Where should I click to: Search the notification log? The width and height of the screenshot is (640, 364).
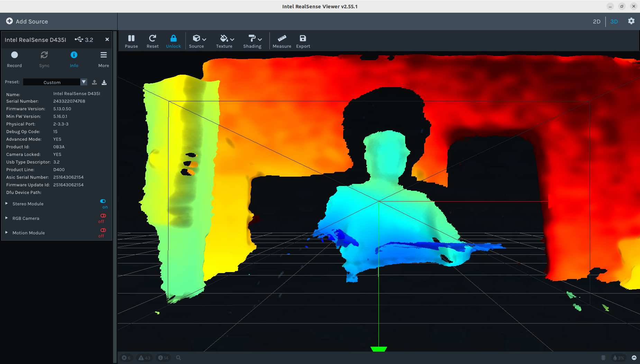(x=179, y=358)
